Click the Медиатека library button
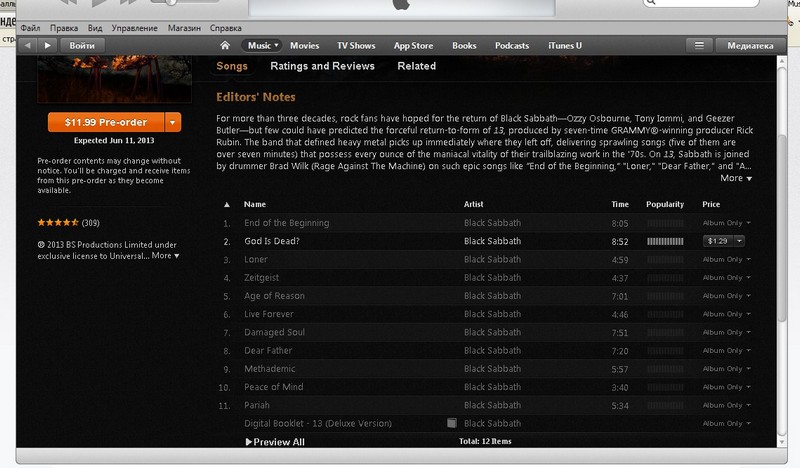This screenshot has width=800, height=468. 750,45
